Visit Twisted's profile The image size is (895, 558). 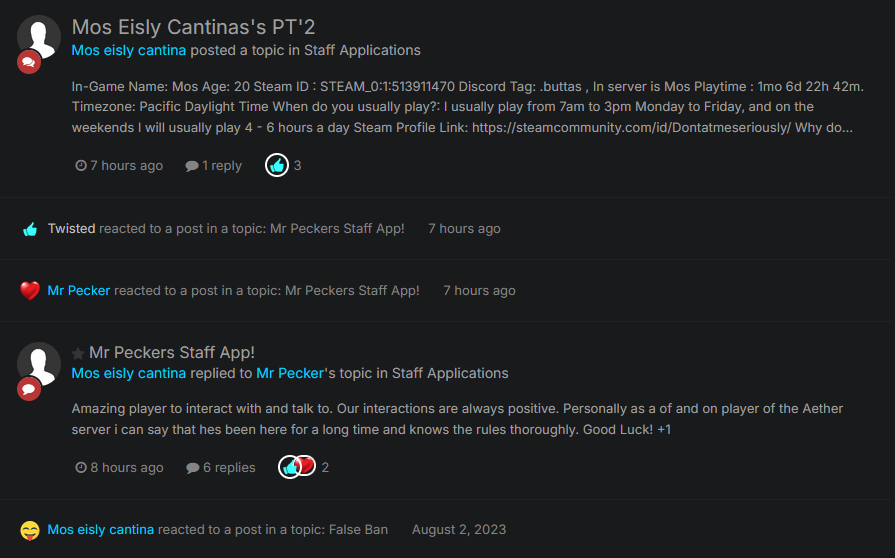coord(71,229)
